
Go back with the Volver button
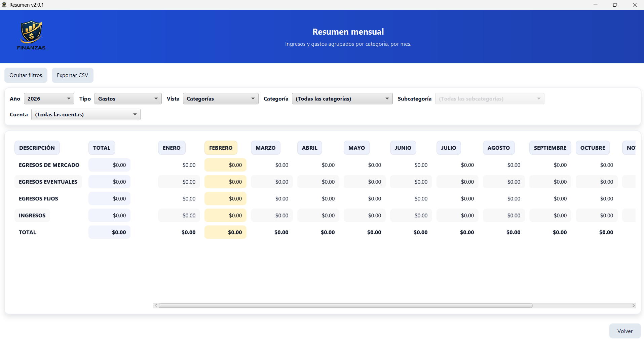click(x=624, y=331)
